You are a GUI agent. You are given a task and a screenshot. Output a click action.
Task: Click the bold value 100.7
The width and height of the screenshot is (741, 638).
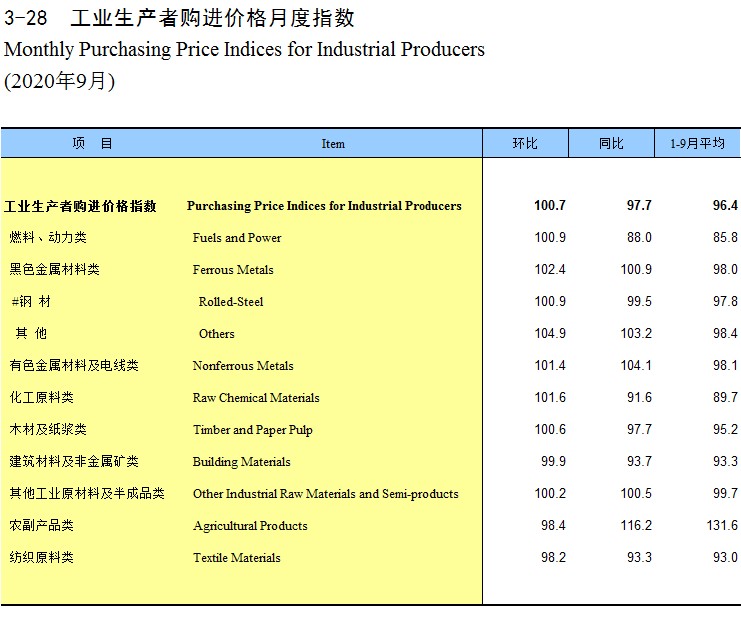point(550,206)
